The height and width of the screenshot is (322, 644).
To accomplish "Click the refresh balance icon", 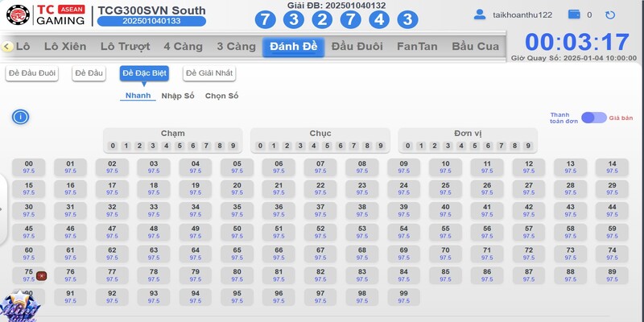I will (x=610, y=14).
